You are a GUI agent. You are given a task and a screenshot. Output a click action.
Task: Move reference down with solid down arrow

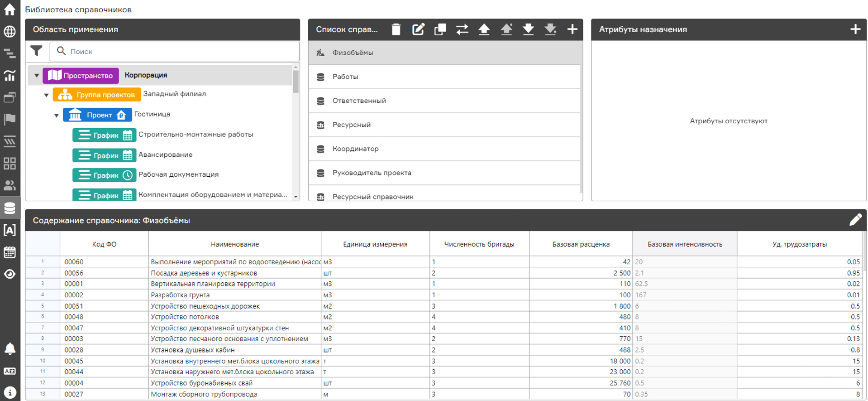[528, 29]
